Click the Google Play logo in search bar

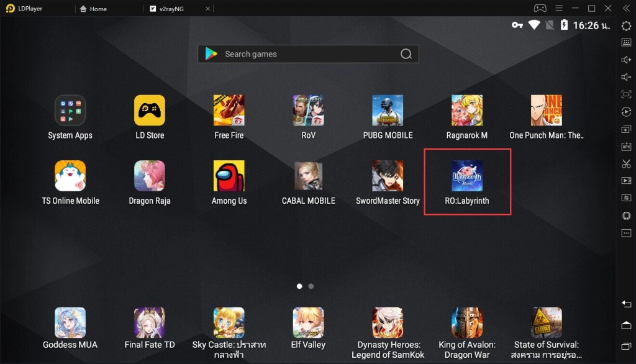[211, 54]
